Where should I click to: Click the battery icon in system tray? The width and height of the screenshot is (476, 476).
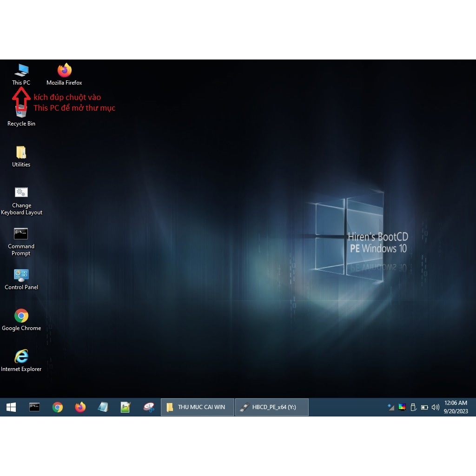pos(424,407)
